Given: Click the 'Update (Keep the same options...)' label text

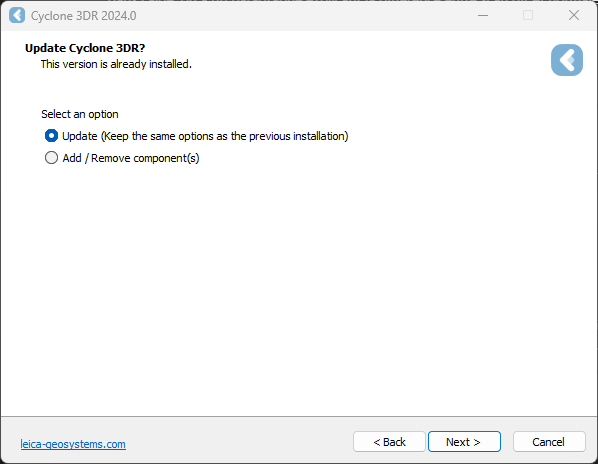Looking at the screenshot, I should tap(205, 136).
